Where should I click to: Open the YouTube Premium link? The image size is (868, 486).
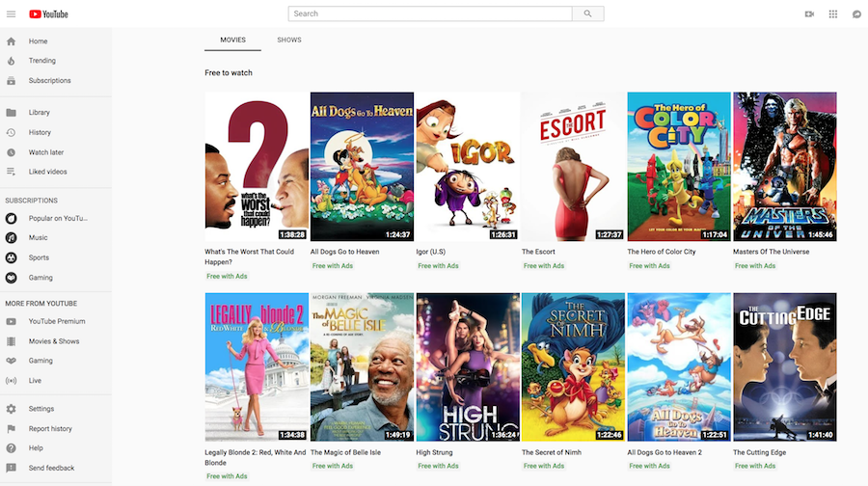57,321
